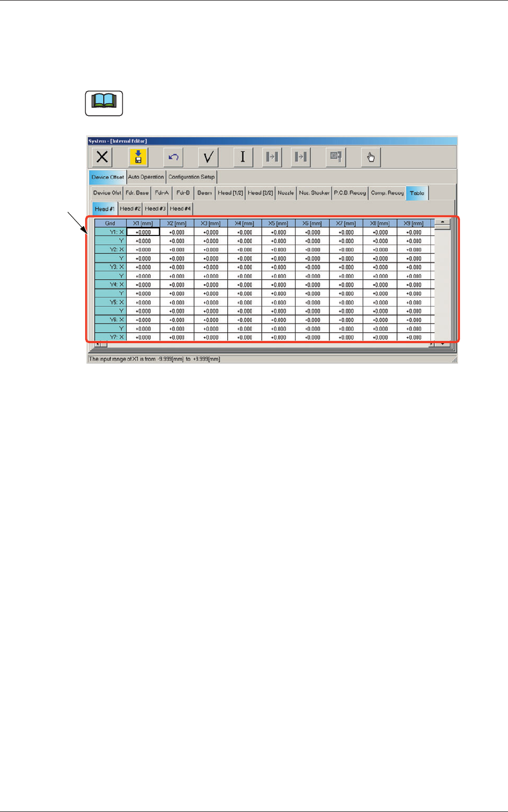508x812 pixels.
Task: Select the Nozzle sub-tab
Action: [286, 193]
